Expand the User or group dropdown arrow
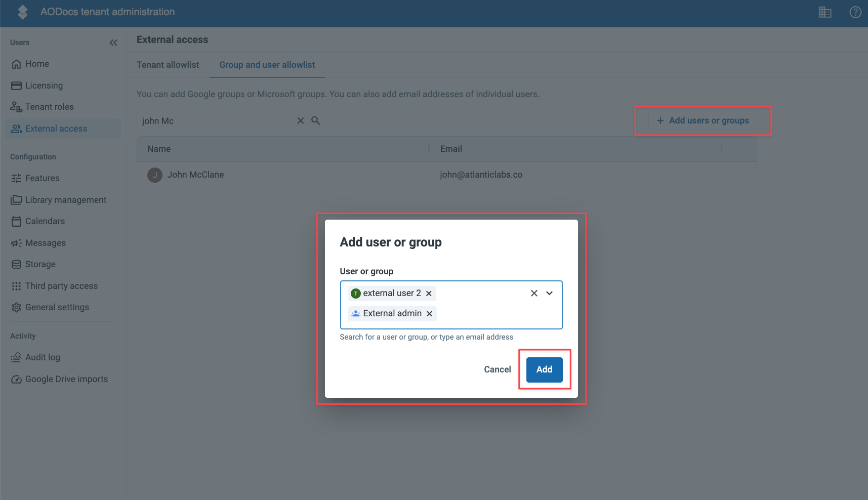The width and height of the screenshot is (868, 500). [x=549, y=293]
